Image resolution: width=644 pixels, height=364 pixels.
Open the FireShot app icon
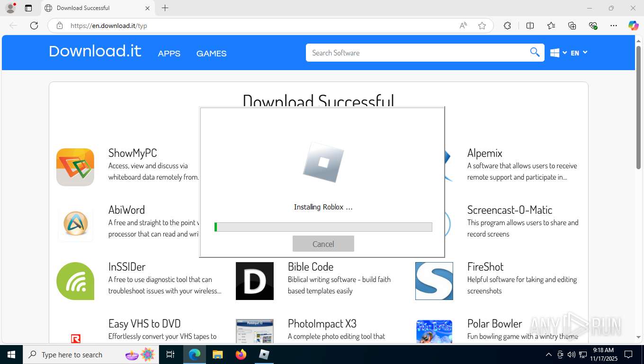coord(434,281)
